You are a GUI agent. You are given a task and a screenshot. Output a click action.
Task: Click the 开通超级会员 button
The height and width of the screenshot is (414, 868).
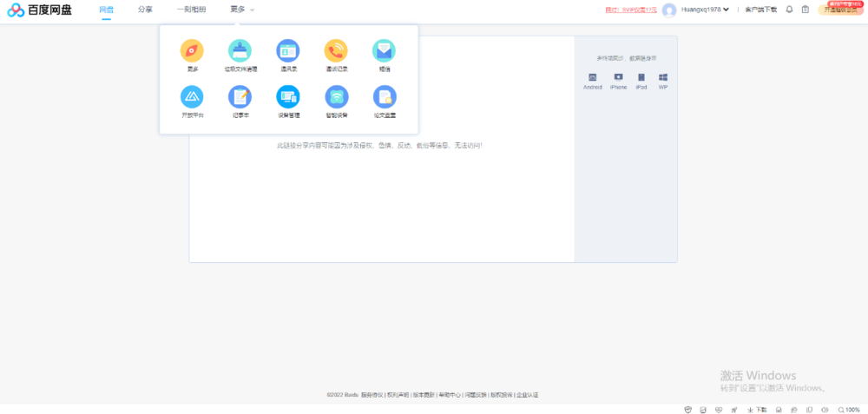pos(839,10)
